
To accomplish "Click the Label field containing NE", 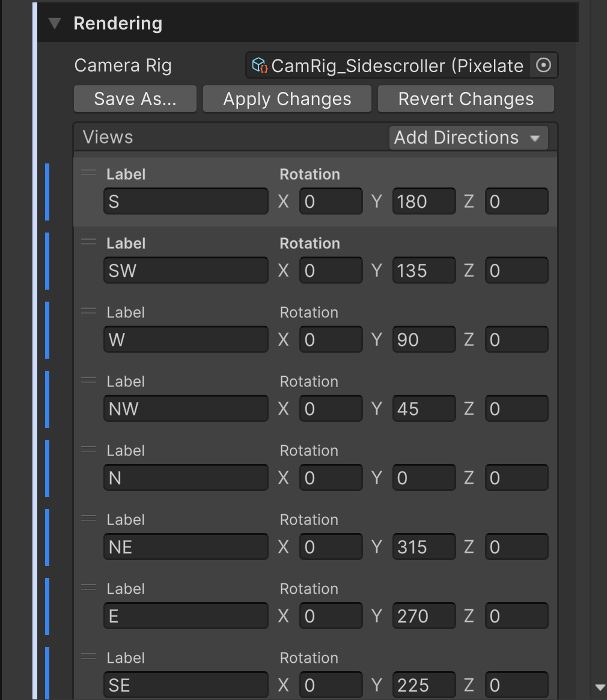I will (x=186, y=547).
